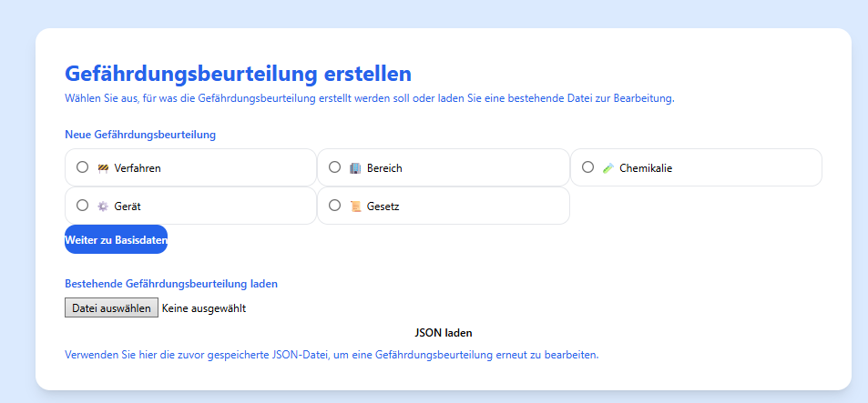Mark the Gesetz radio button

pyautogui.click(x=334, y=206)
